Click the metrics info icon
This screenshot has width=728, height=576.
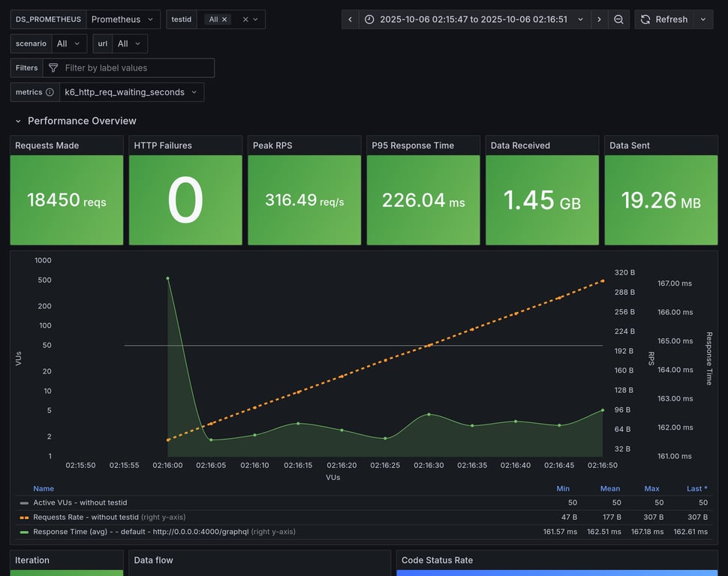tap(50, 92)
